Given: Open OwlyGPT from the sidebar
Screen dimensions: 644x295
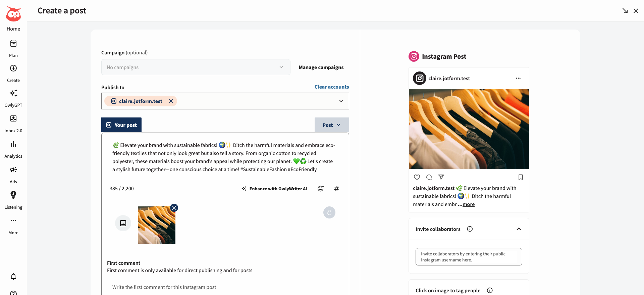Looking at the screenshot, I should point(13,97).
